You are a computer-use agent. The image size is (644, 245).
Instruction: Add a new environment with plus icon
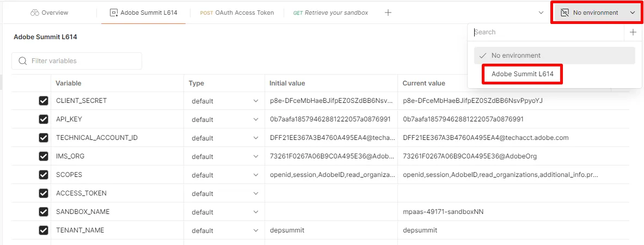click(x=633, y=32)
